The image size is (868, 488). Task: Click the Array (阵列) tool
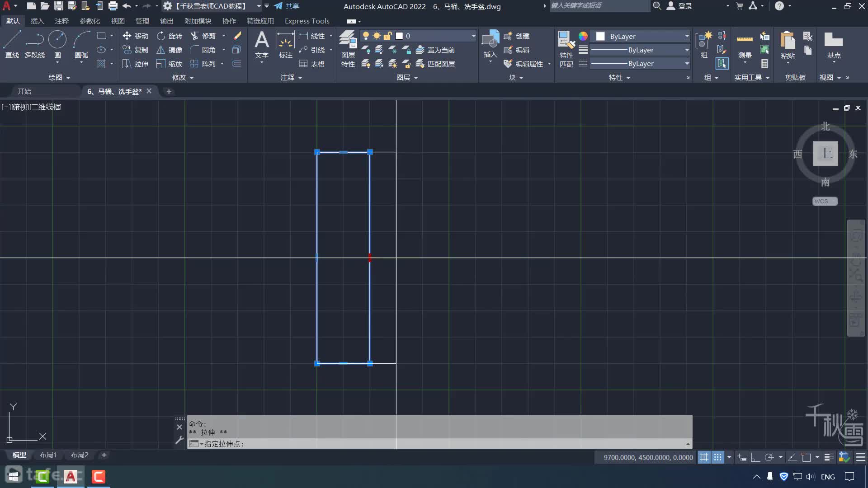tap(203, 64)
